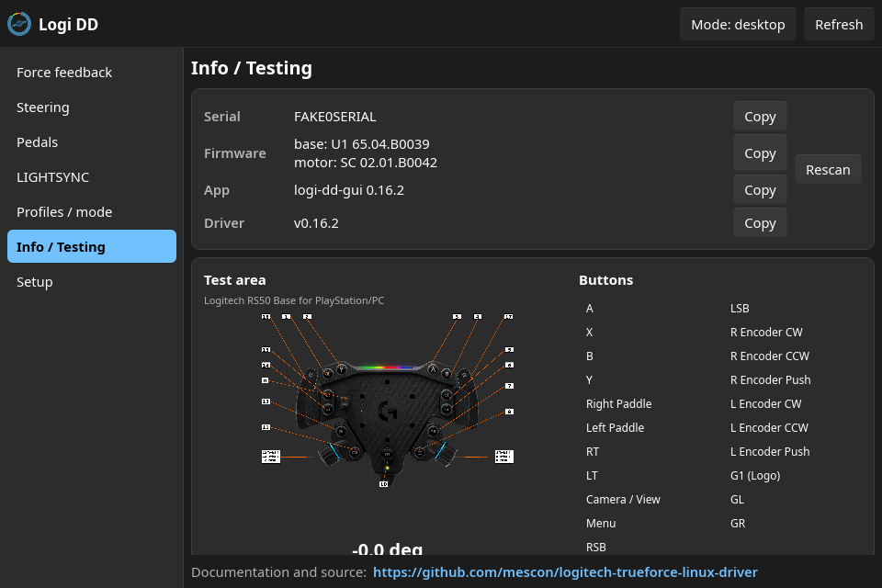This screenshot has height=588, width=882.
Task: Open the Pedals settings page
Action: 92,142
